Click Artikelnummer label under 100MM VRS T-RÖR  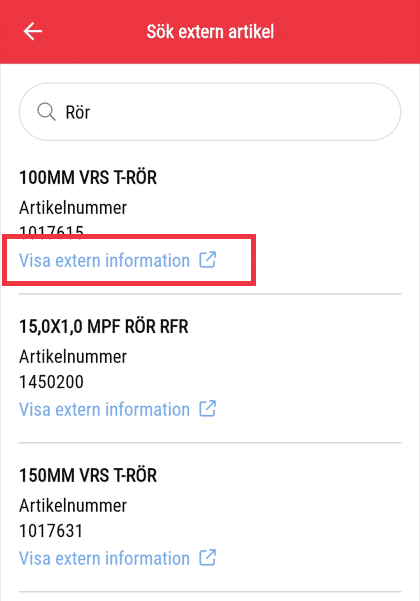click(73, 208)
